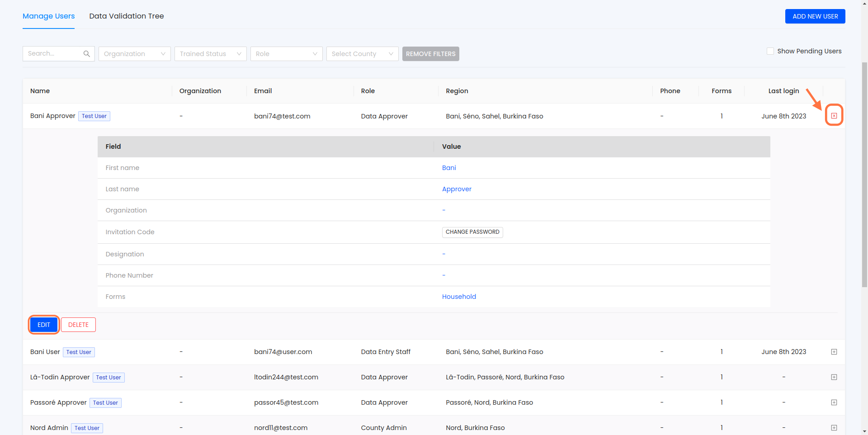The width and height of the screenshot is (868, 435).
Task: Click the Bani User last login date
Action: [x=783, y=352]
